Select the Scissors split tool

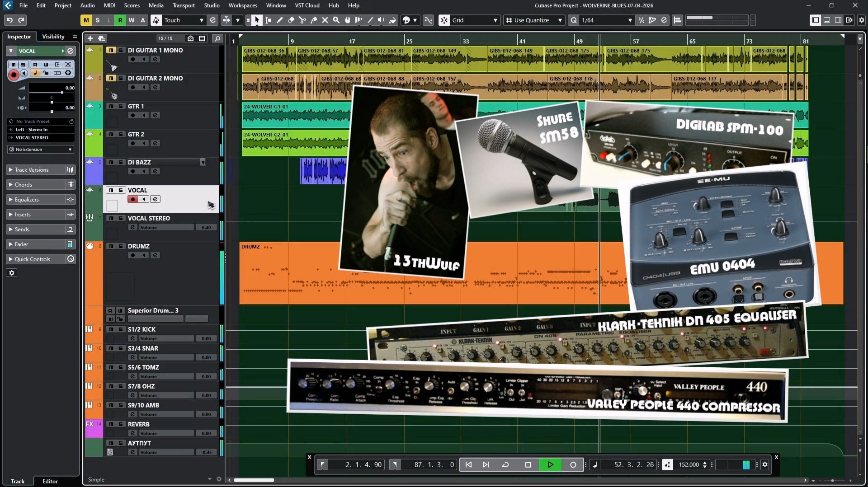(x=302, y=20)
